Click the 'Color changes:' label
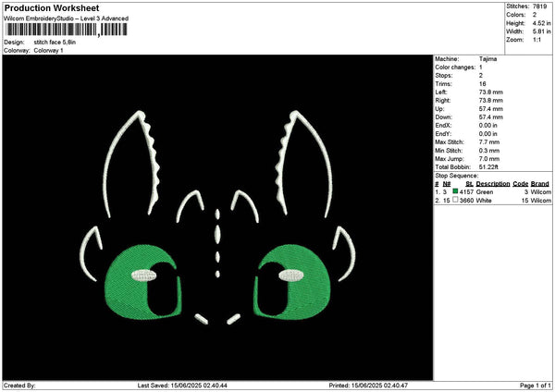The height and width of the screenshot is (392, 555). tap(455, 67)
